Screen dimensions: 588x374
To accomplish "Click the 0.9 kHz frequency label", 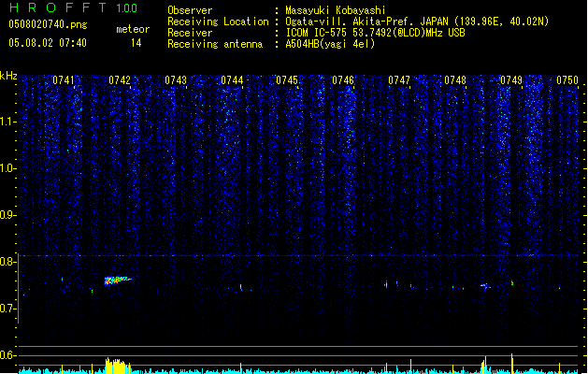I will tap(7, 215).
